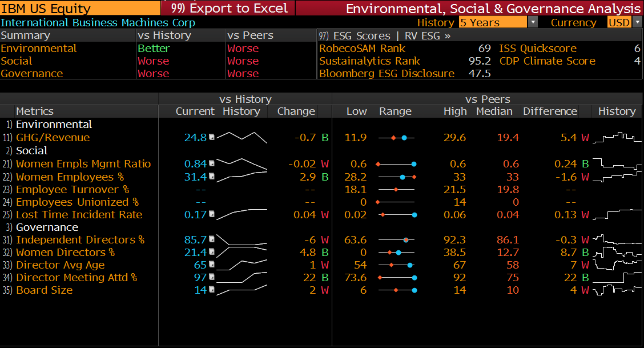Open Women Directors % note icon
644x348 pixels.
(x=212, y=251)
